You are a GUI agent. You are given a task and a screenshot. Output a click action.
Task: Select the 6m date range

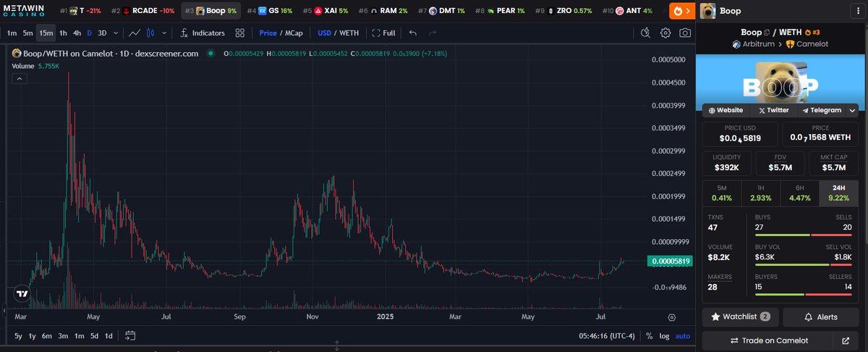(47, 335)
